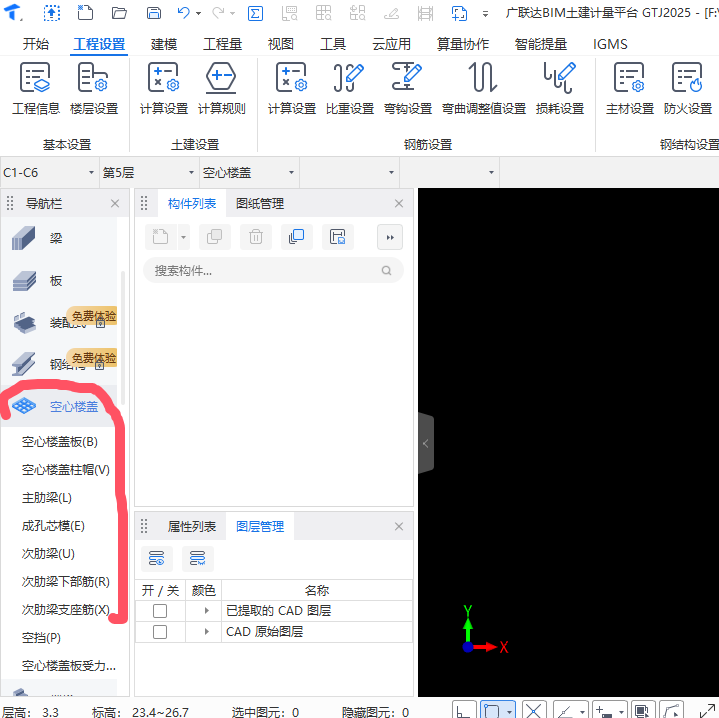Open the 工具 ribbon tab
Screen dimensions: 719x718
[x=333, y=44]
